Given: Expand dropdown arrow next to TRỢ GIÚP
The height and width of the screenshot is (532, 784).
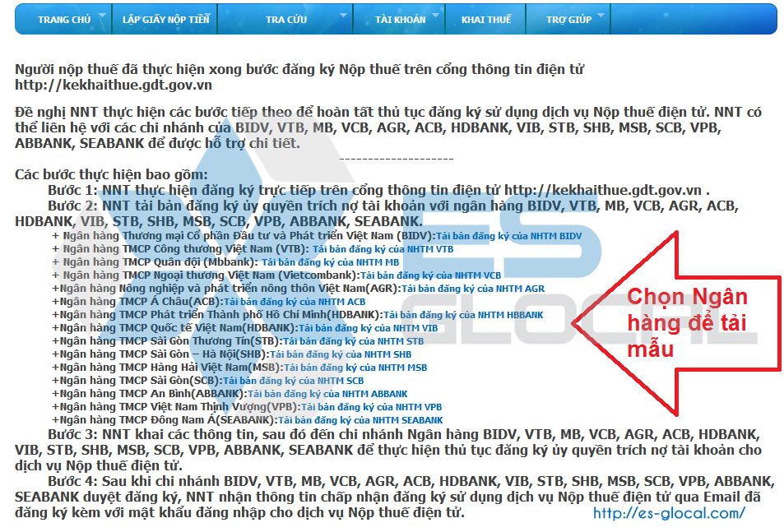Looking at the screenshot, I should (601, 16).
